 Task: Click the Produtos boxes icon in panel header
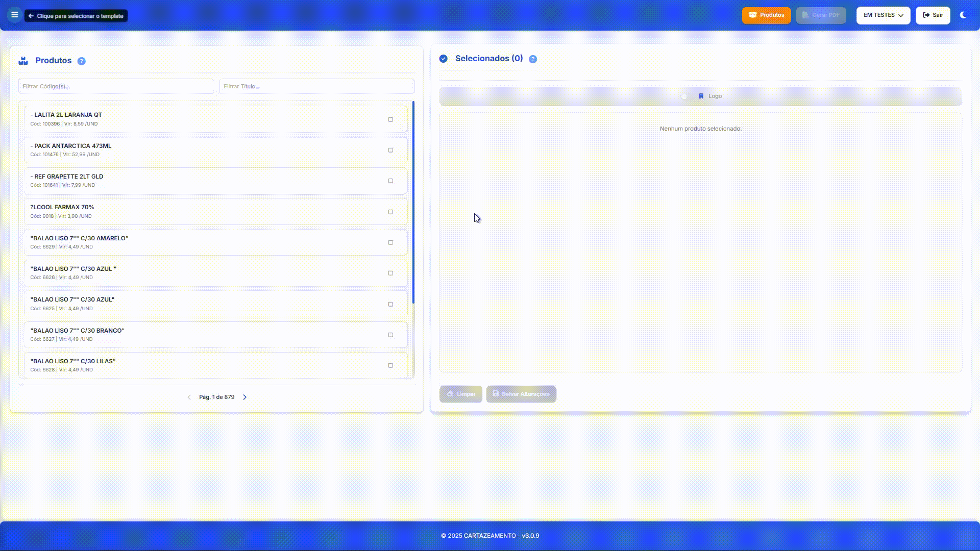[23, 61]
